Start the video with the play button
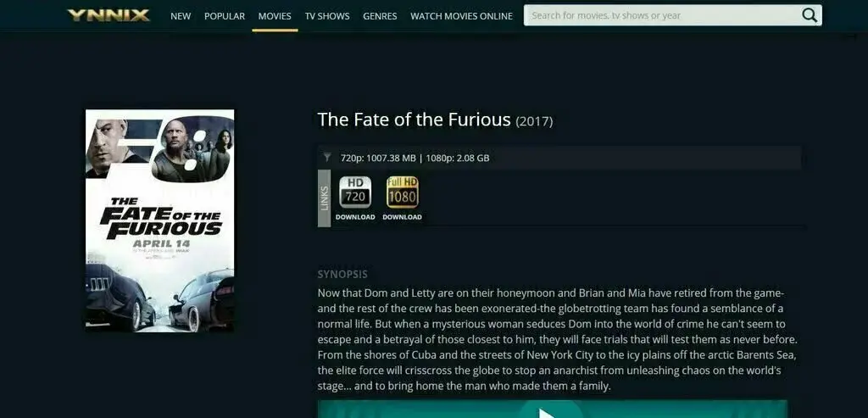This screenshot has height=418, width=868. click(549, 411)
